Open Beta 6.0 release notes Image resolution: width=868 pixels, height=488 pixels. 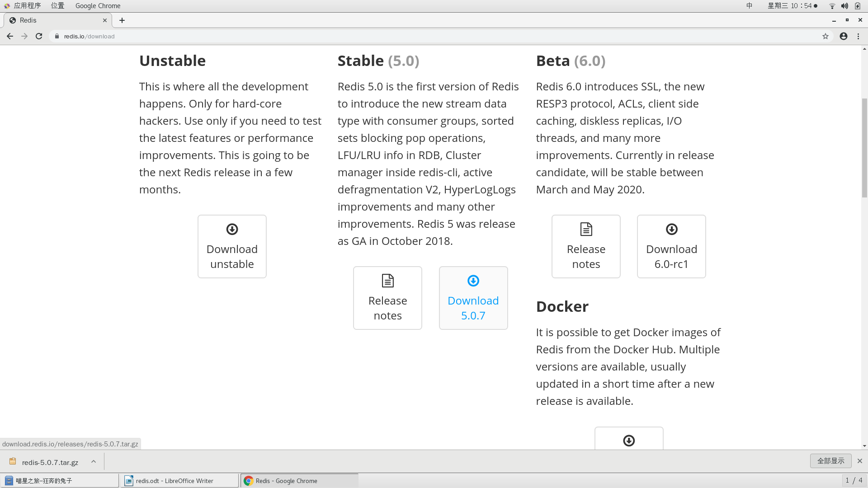point(586,246)
